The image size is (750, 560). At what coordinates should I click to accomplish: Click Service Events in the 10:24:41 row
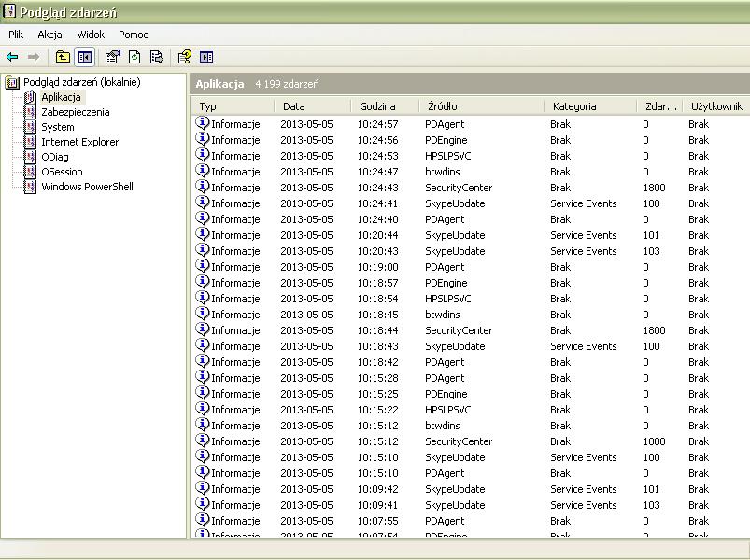click(583, 203)
